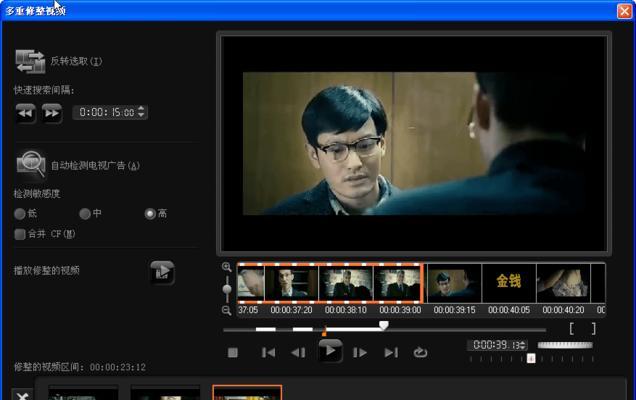Select medium (中) detection sensitivity

pyautogui.click(x=85, y=214)
